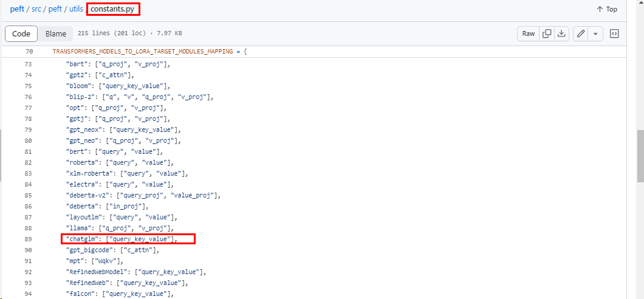The image size is (644, 299).
Task: Click TRANSFORMERS_MODELS_TO_LORA_TARGET_MODULES_MAPPING variable name
Action: pos(143,52)
